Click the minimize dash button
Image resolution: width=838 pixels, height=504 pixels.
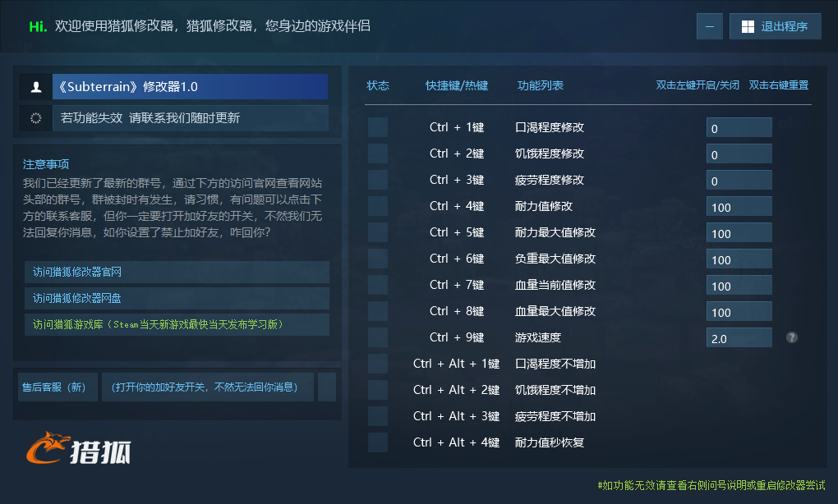710,26
